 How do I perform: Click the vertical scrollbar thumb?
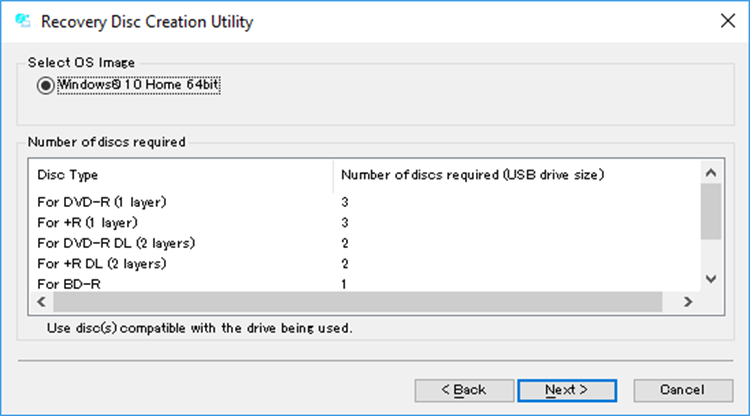[x=710, y=212]
